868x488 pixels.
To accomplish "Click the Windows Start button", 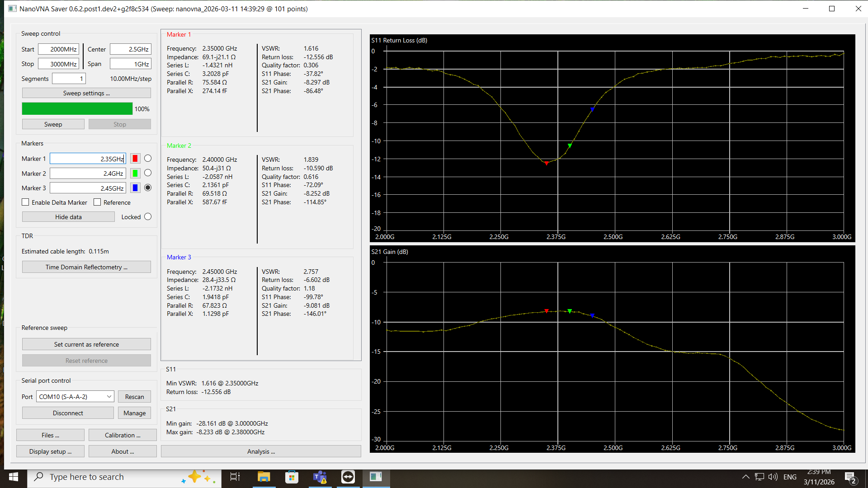I will point(14,477).
